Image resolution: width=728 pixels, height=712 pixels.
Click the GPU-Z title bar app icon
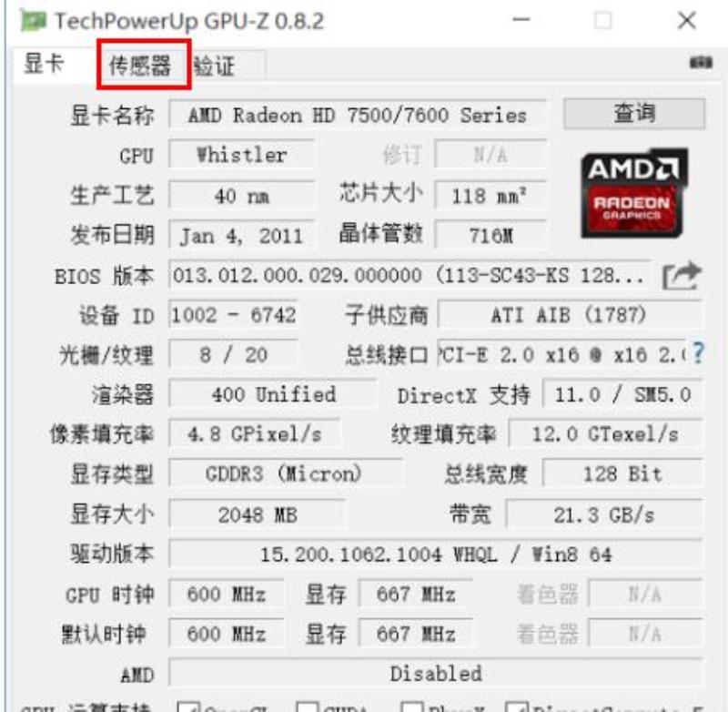pyautogui.click(x=34, y=21)
